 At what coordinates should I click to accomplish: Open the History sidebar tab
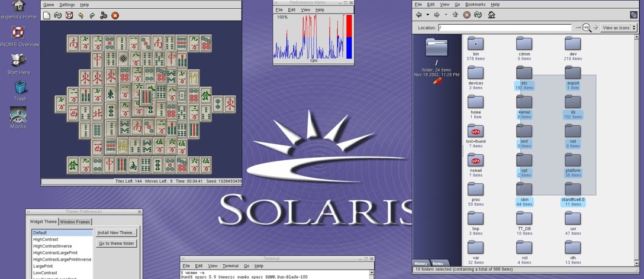click(x=421, y=264)
